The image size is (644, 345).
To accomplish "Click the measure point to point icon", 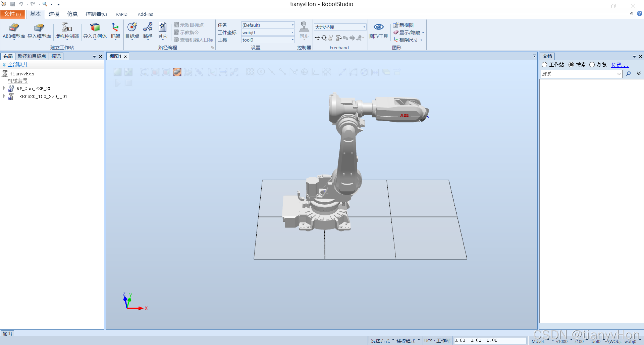I will pos(342,72).
